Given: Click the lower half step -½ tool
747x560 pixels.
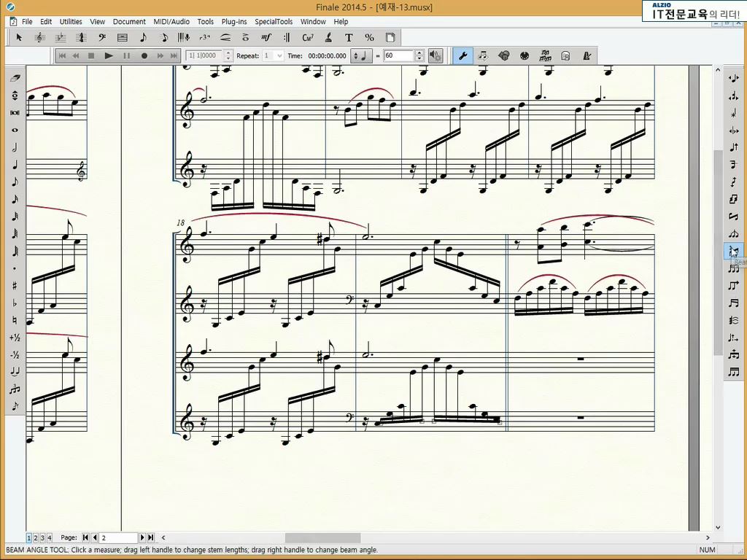Looking at the screenshot, I should pos(15,355).
